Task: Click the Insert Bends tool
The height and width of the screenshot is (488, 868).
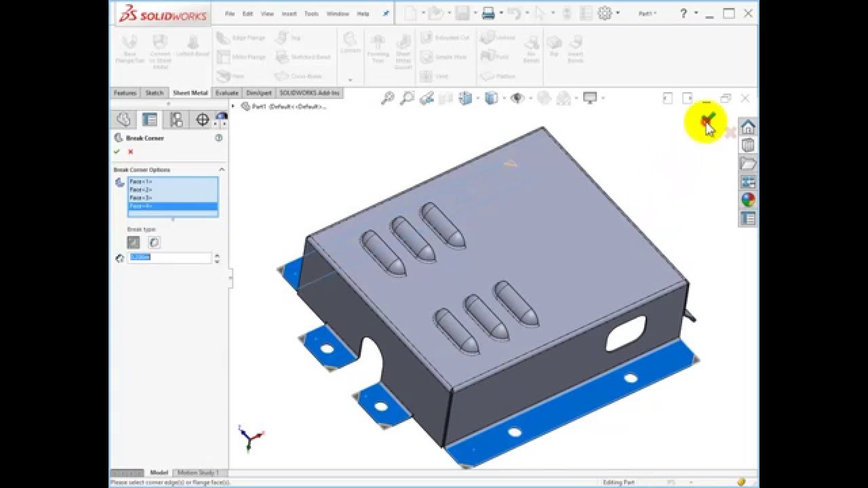Action: point(575,49)
